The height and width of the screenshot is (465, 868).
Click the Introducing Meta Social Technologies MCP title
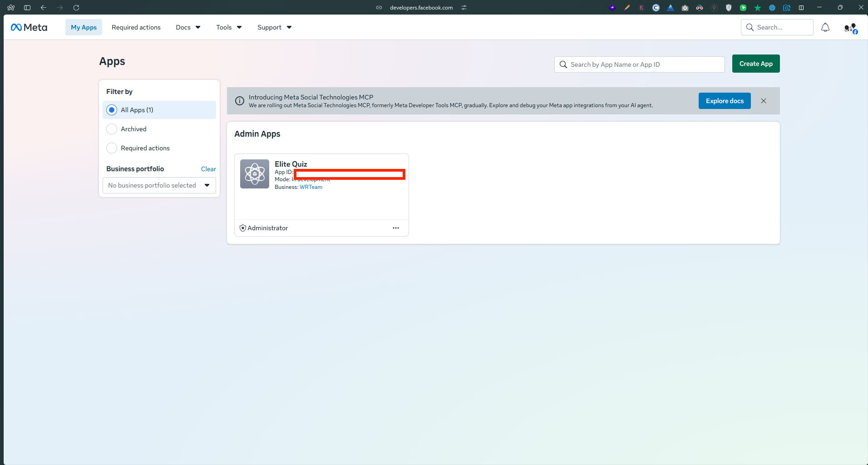311,97
